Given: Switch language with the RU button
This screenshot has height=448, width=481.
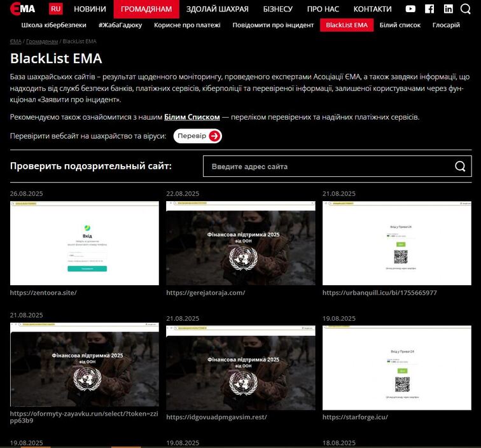Looking at the screenshot, I should click(x=56, y=9).
